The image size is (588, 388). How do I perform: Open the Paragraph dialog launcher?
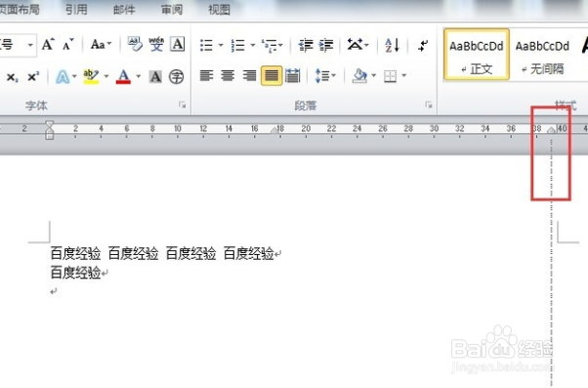coord(429,105)
